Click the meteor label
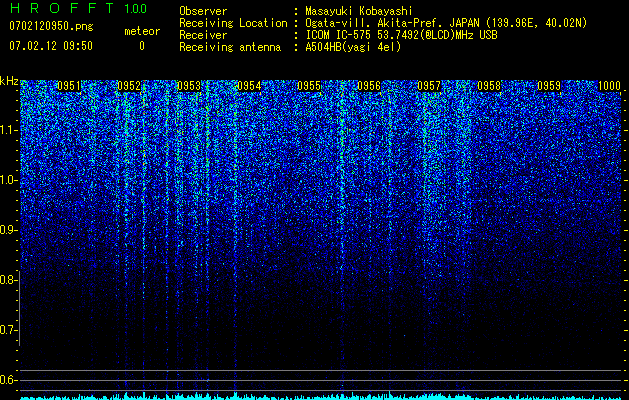 [x=142, y=31]
